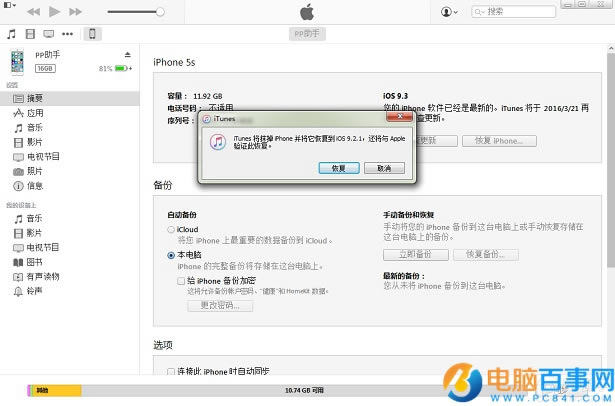Select the iPhone device button in toolbar

pyautogui.click(x=92, y=34)
